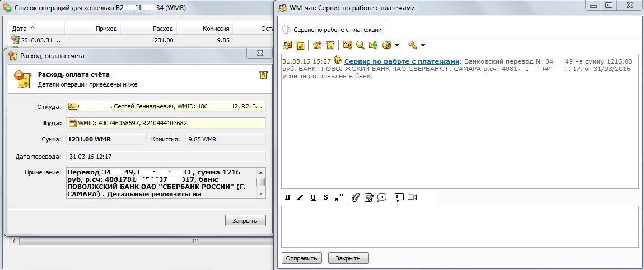The width and height of the screenshot is (644, 270).
Task: Click the chat message text from 31.03.16 15:27
Action: [x=458, y=69]
